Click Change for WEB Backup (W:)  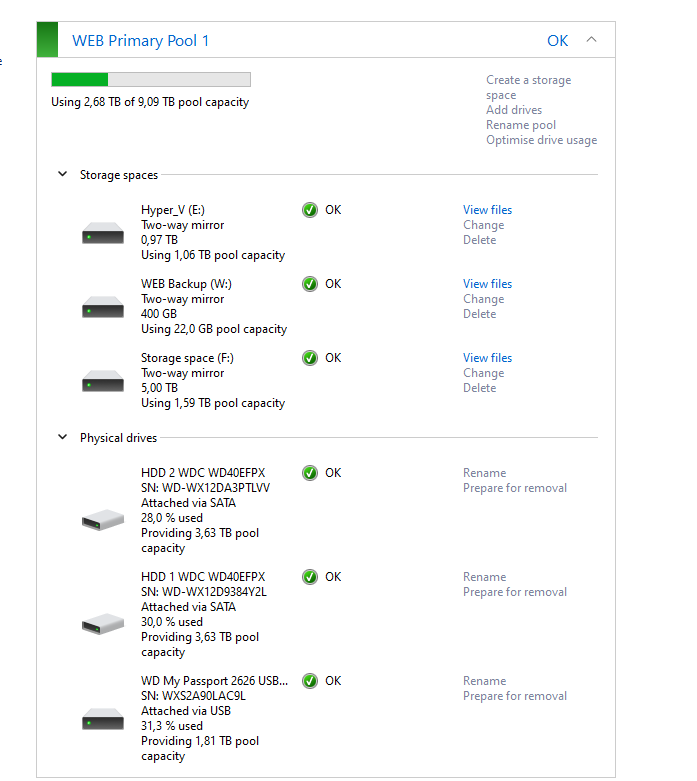(x=483, y=299)
